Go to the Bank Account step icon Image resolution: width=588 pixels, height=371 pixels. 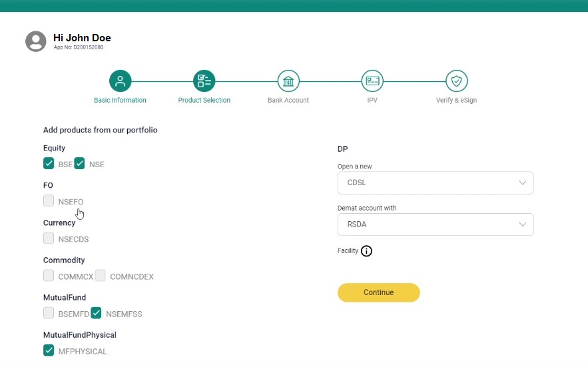click(288, 81)
